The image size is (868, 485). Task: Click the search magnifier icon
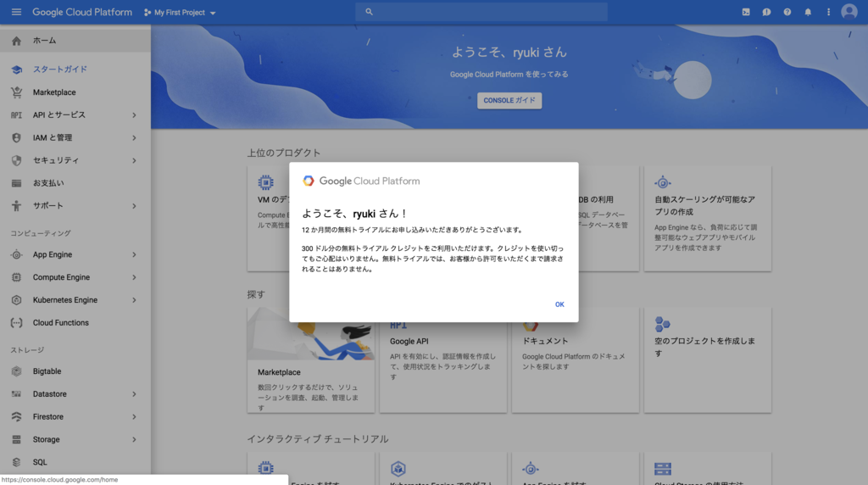370,12
